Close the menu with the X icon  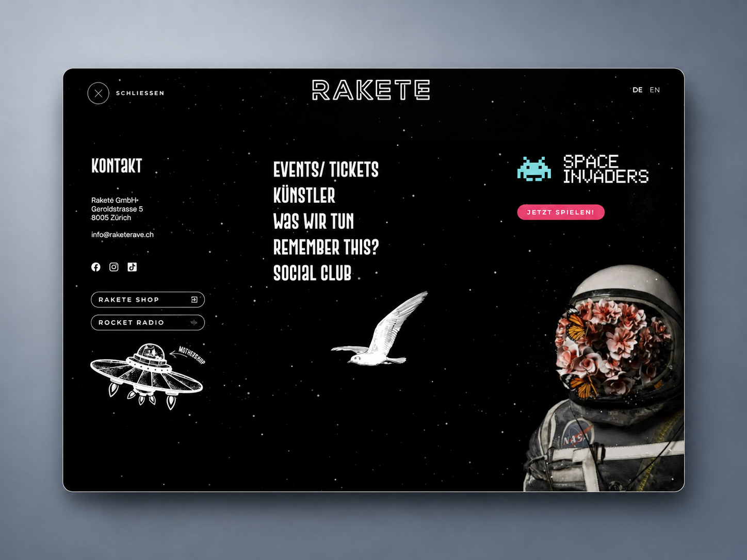(x=99, y=93)
